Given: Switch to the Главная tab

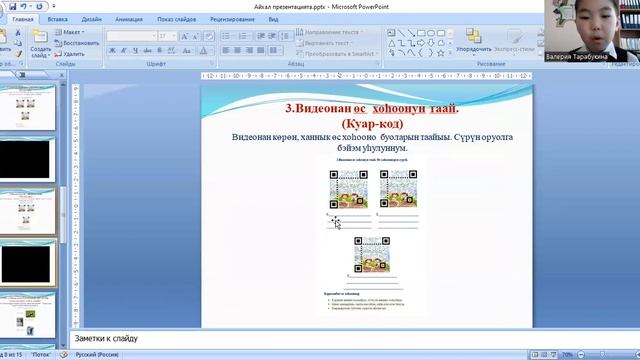Looking at the screenshot, I should point(23,19).
